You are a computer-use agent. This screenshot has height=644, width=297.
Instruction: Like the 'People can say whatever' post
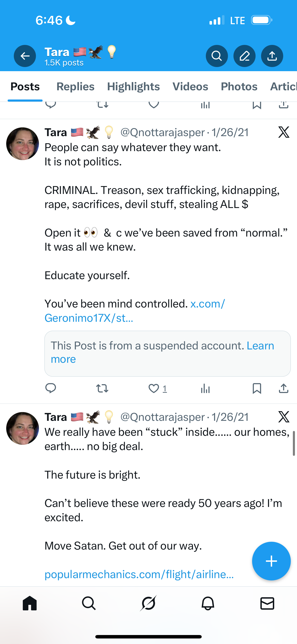click(x=154, y=389)
